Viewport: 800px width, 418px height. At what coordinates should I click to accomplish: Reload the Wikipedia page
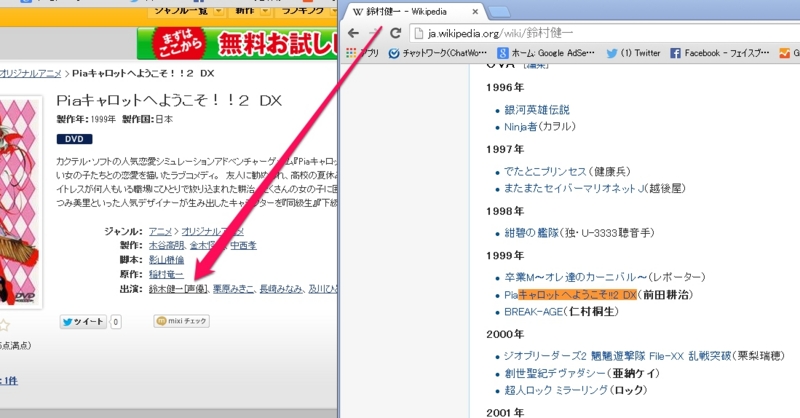[395, 33]
